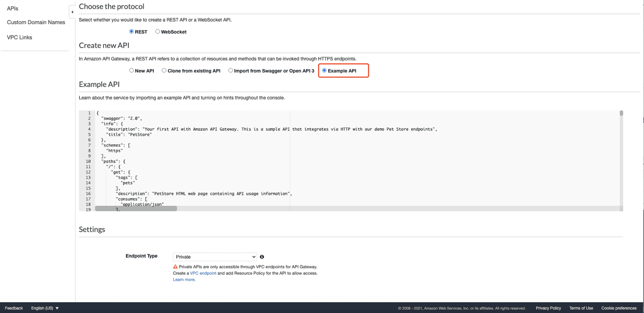Click code line with "title": "PetStore"
Screen dimensions: 644x313
pyautogui.click(x=129, y=134)
